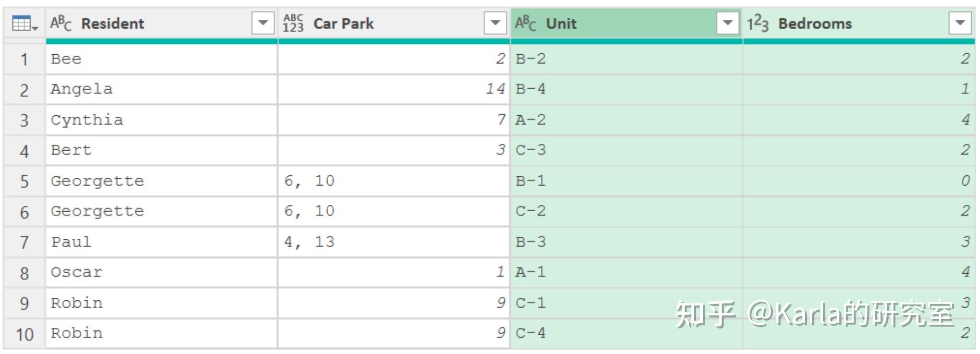Click the Car Park column ABC123 type icon
The width and height of the screenshot is (980, 354).
click(293, 23)
